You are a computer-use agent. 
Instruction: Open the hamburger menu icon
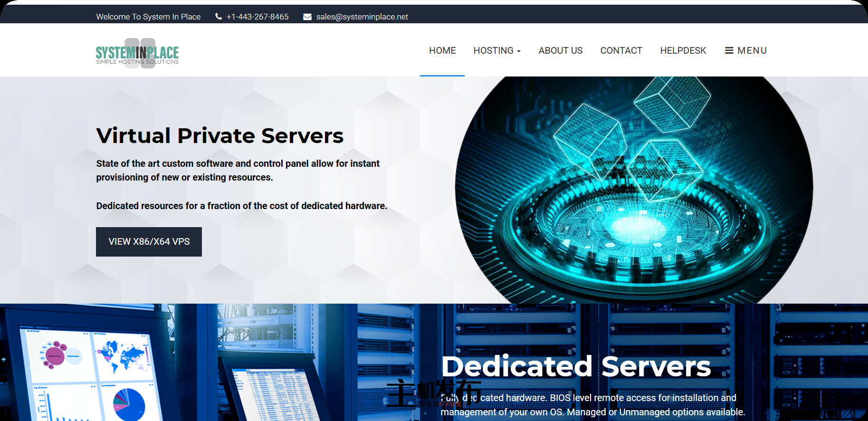click(729, 50)
